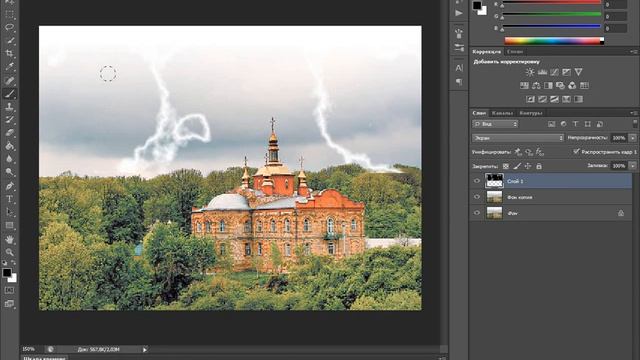The width and height of the screenshot is (640, 360).
Task: Click the red R color slider
Action: pos(552,3)
